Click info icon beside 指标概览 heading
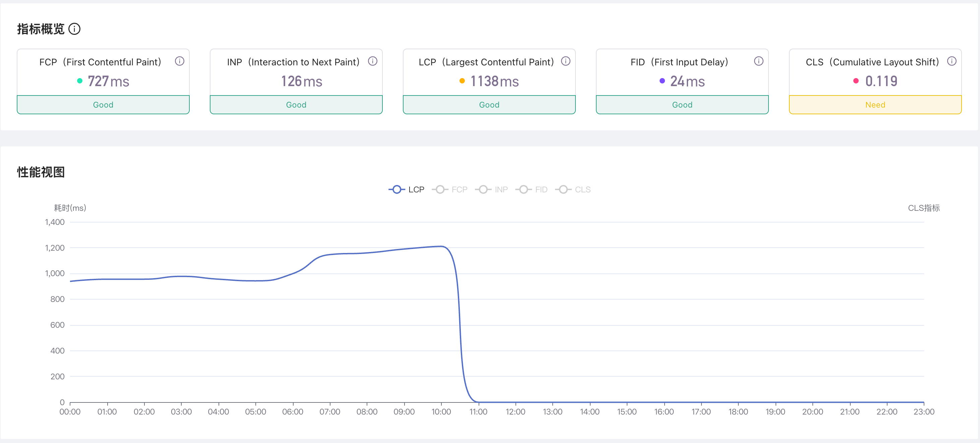Viewport: 980px width, 443px height. (74, 29)
